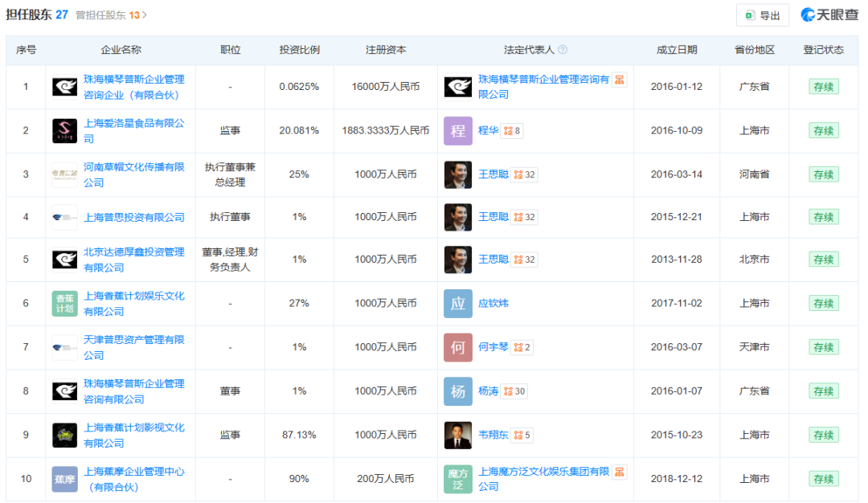868x503 pixels.
Task: Click the 导出 export button
Action: coord(762,15)
